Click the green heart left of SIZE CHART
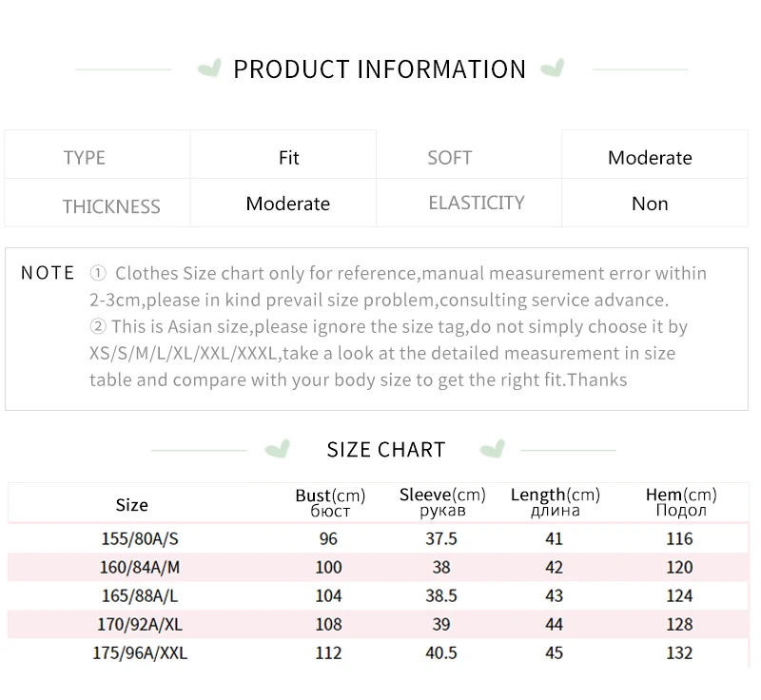761x700 pixels. click(x=278, y=449)
